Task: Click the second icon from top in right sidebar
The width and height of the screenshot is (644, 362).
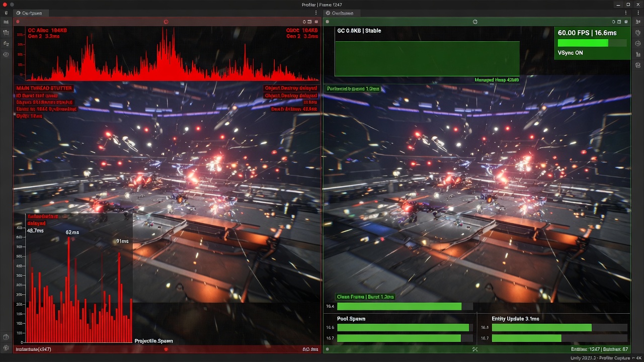Action: point(638,32)
